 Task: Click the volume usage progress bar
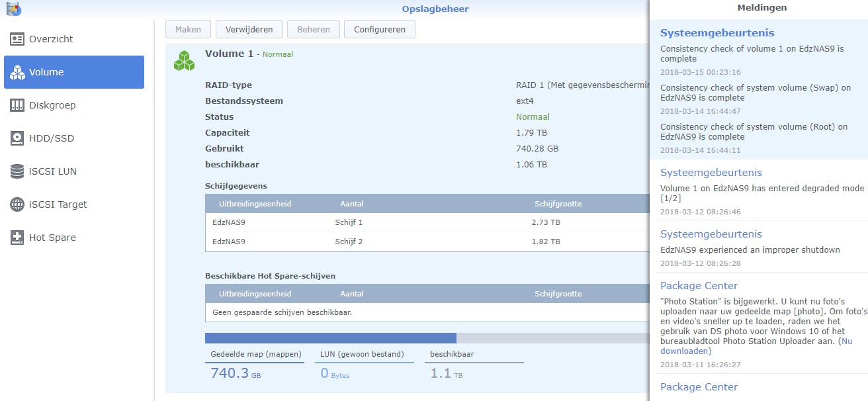(427, 338)
